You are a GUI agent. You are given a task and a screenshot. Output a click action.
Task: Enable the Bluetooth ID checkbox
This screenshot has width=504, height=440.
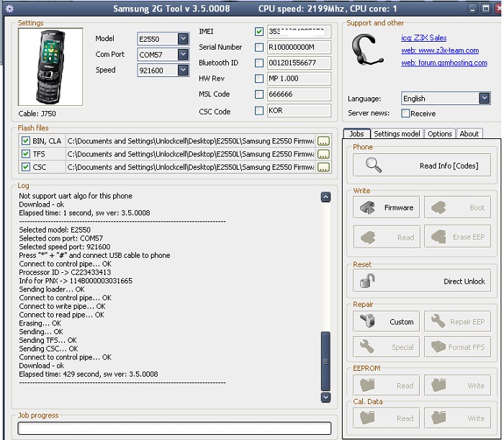[259, 63]
